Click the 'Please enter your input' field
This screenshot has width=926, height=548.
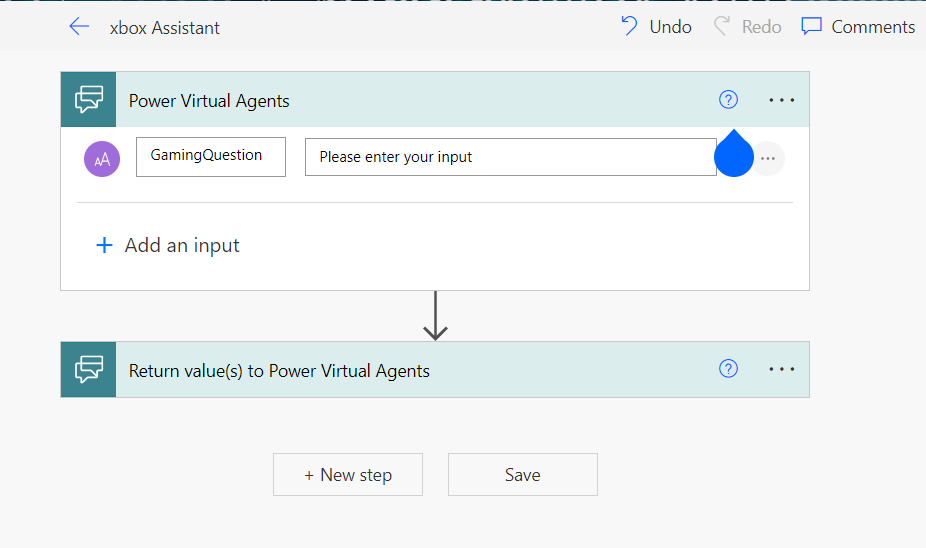510,157
